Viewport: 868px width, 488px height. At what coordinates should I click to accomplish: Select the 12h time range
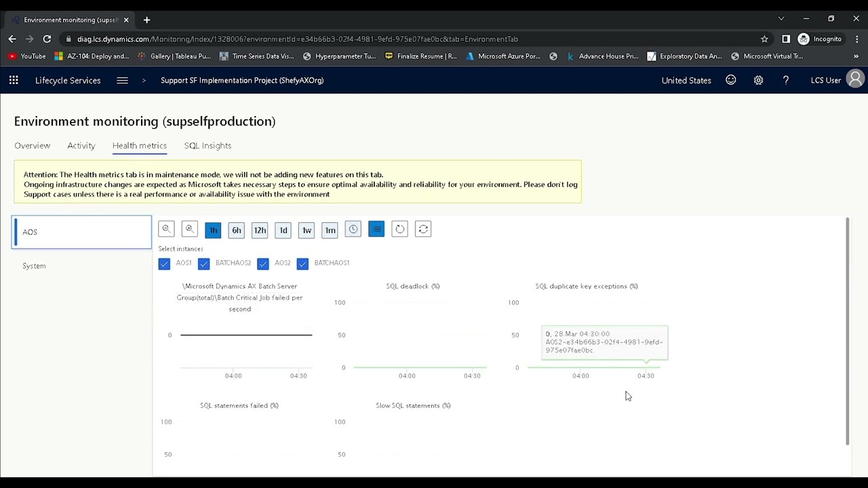tap(260, 230)
